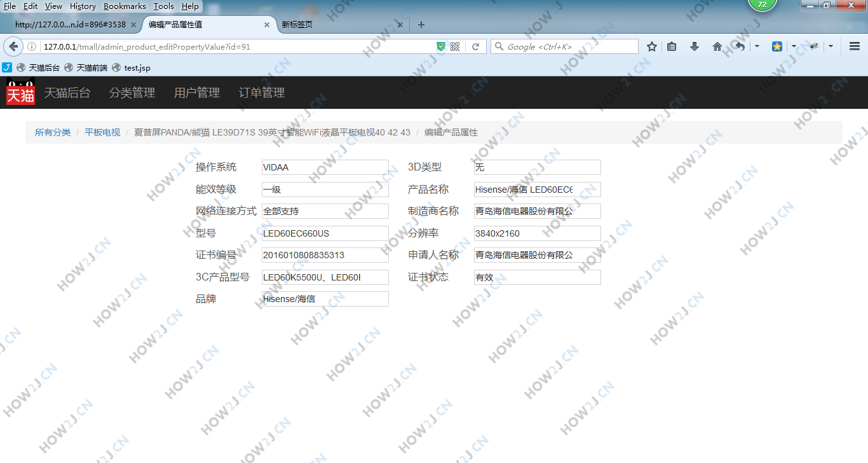Expand the dropdown next to undo arrow
The height and width of the screenshot is (463, 868).
(757, 46)
